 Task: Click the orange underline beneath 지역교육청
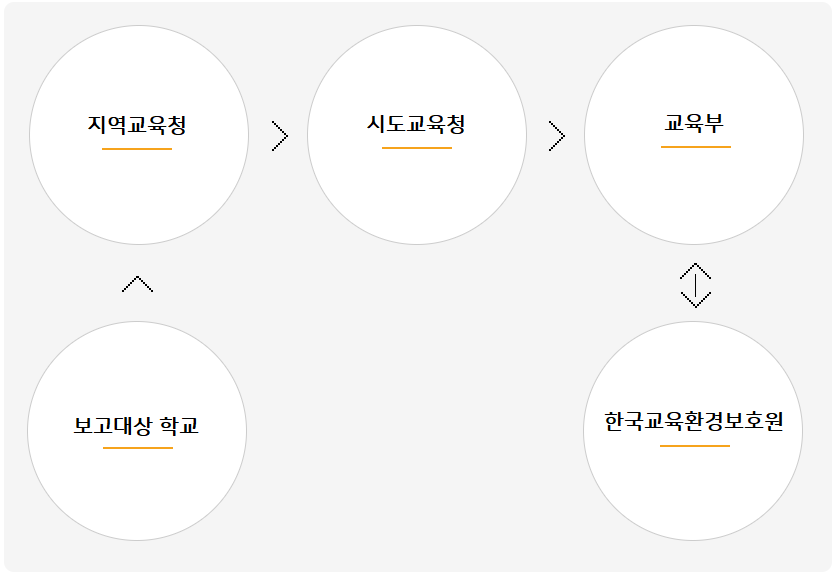click(137, 149)
